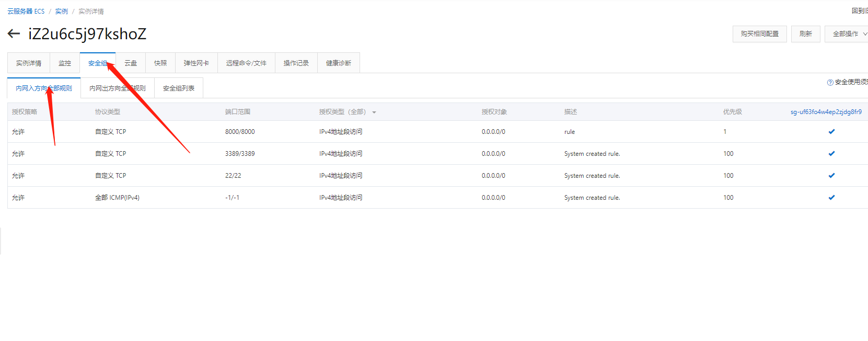This screenshot has height=341, width=868.
Task: Click the 授权策略 column header
Action: click(25, 112)
